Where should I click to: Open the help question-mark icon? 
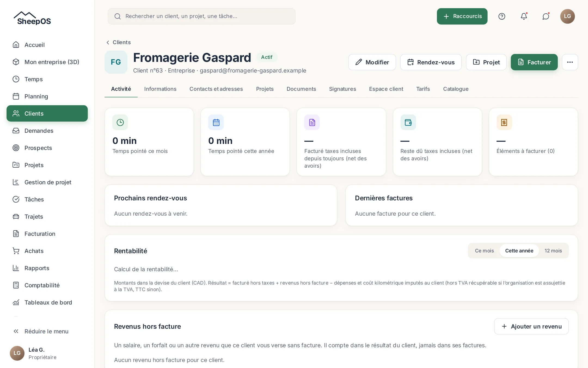point(502,16)
